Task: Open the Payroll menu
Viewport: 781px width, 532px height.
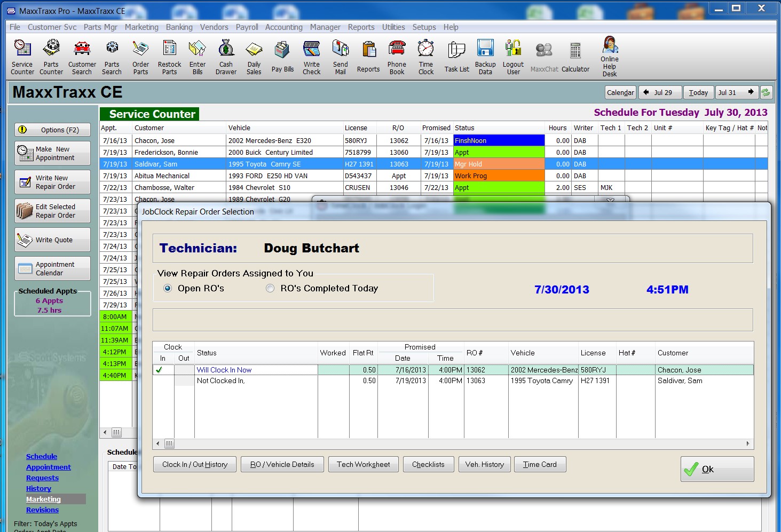Action: [247, 27]
